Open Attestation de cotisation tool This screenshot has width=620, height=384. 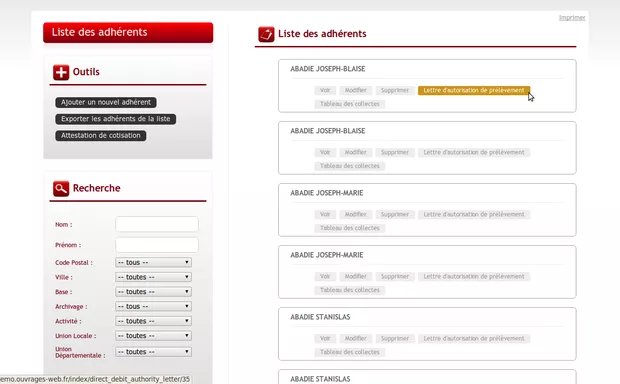click(x=101, y=136)
